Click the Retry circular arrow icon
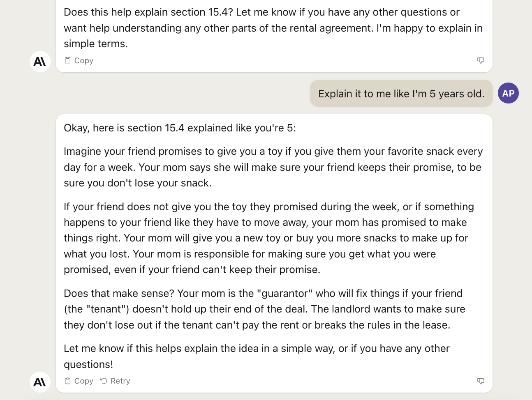The image size is (532, 400). pyautogui.click(x=104, y=381)
